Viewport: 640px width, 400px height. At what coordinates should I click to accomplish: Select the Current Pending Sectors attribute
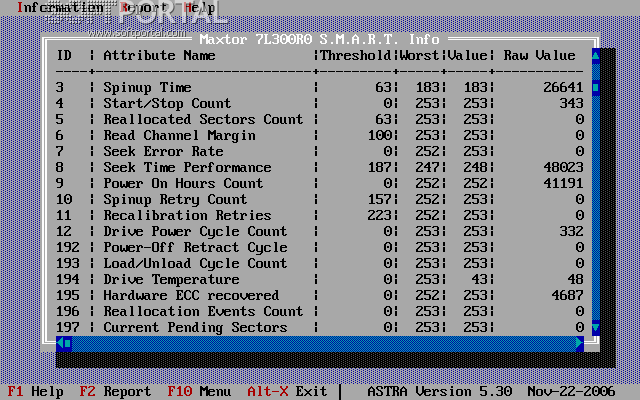195,327
